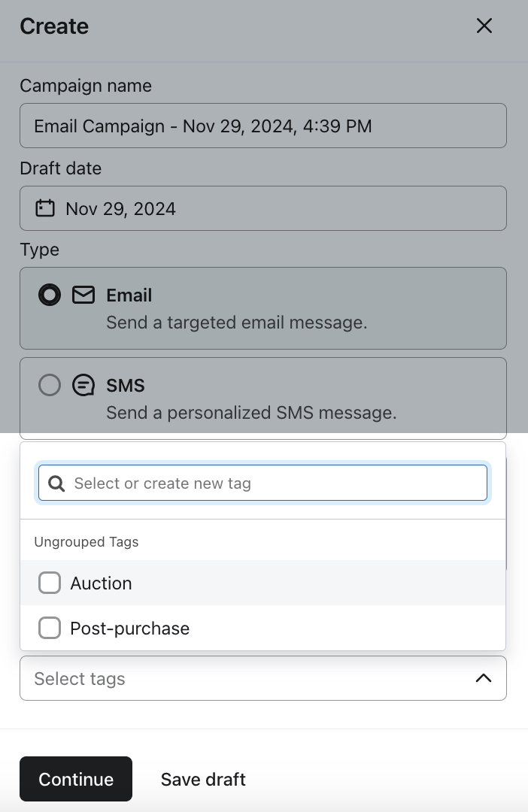Click the search magnifier in tag field
The height and width of the screenshot is (812, 528).
pyautogui.click(x=56, y=483)
